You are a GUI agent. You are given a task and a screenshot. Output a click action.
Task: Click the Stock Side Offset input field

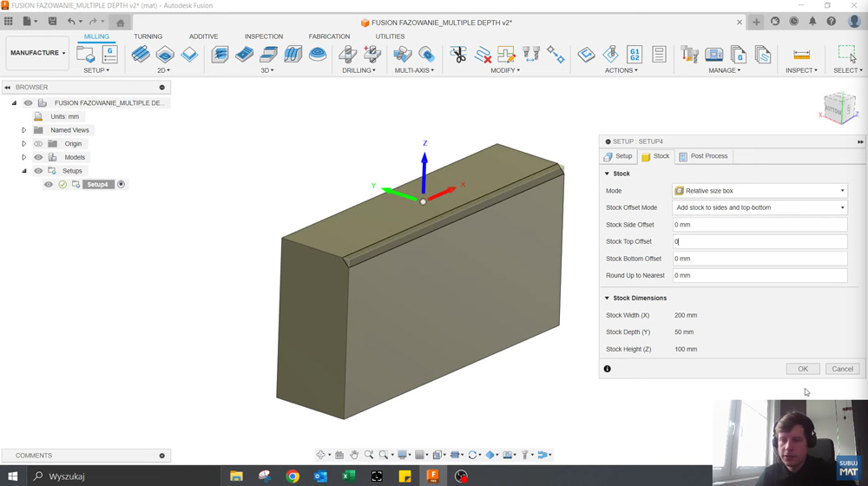759,225
